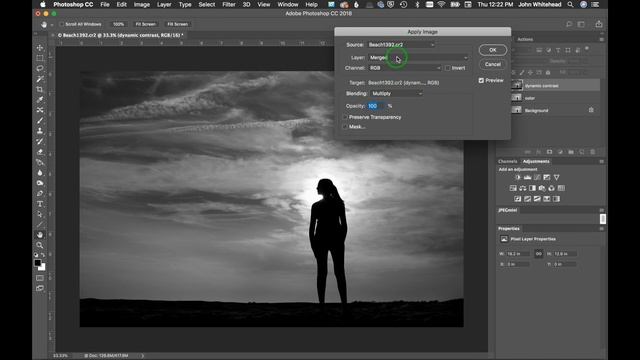Select the Patch healing tool
The height and width of the screenshot is (360, 640).
pos(40,110)
